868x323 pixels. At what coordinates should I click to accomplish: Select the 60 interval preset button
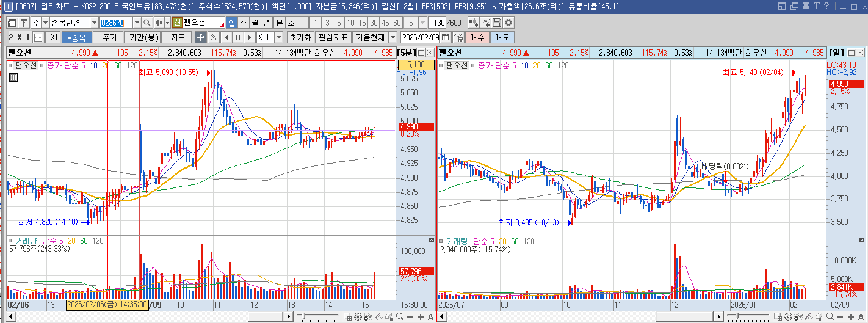[397, 23]
